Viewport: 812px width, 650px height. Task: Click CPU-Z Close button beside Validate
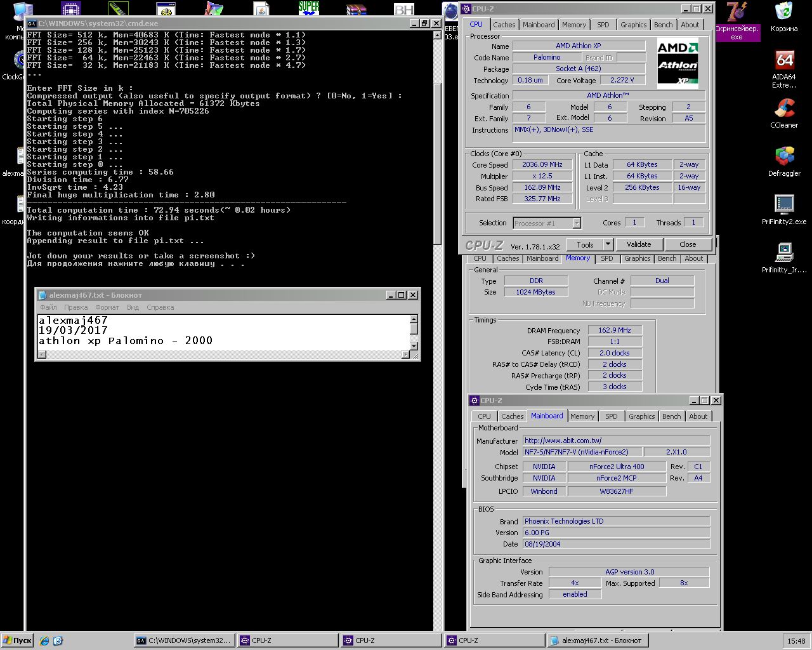pos(688,244)
